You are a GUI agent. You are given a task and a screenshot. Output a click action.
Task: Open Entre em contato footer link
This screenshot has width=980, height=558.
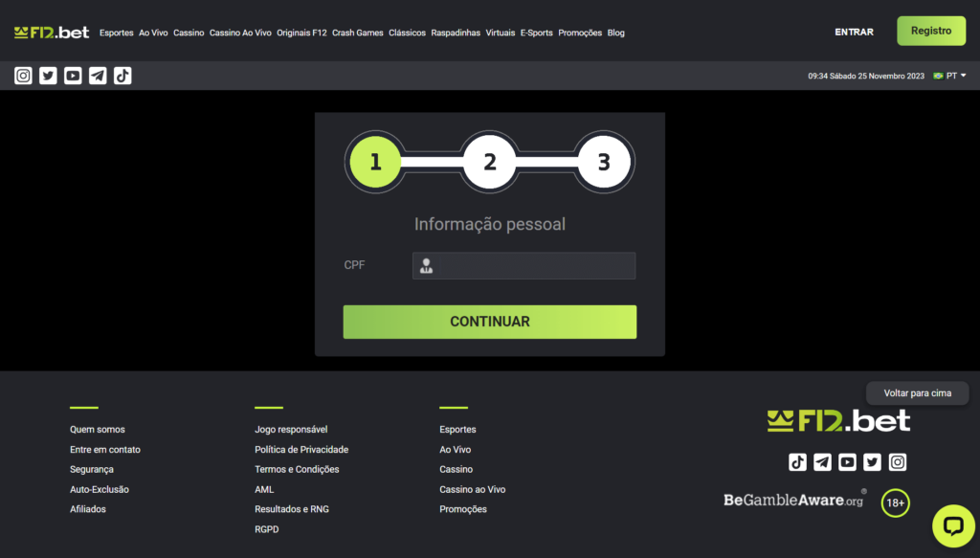pyautogui.click(x=105, y=449)
